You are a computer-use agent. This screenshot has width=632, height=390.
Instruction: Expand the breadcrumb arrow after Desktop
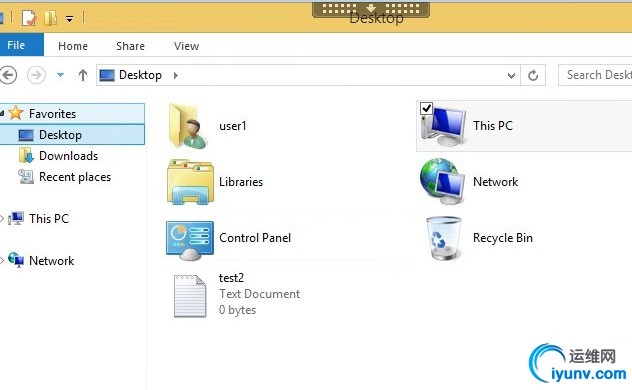[x=176, y=75]
